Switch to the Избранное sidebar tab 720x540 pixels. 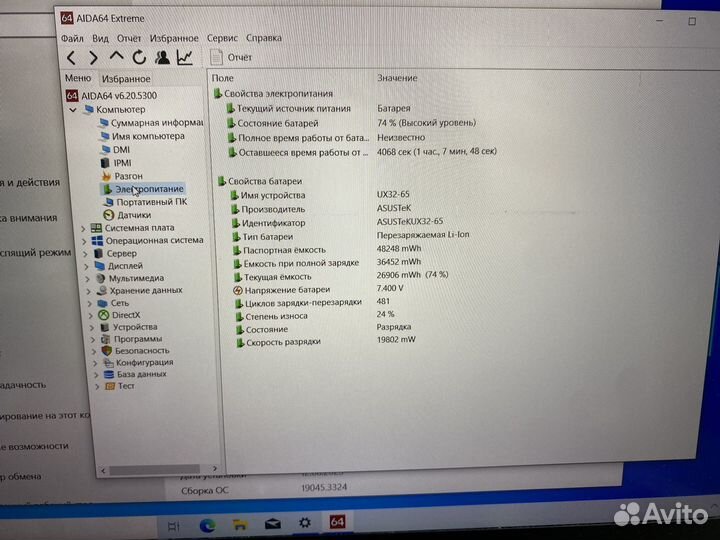[126, 79]
